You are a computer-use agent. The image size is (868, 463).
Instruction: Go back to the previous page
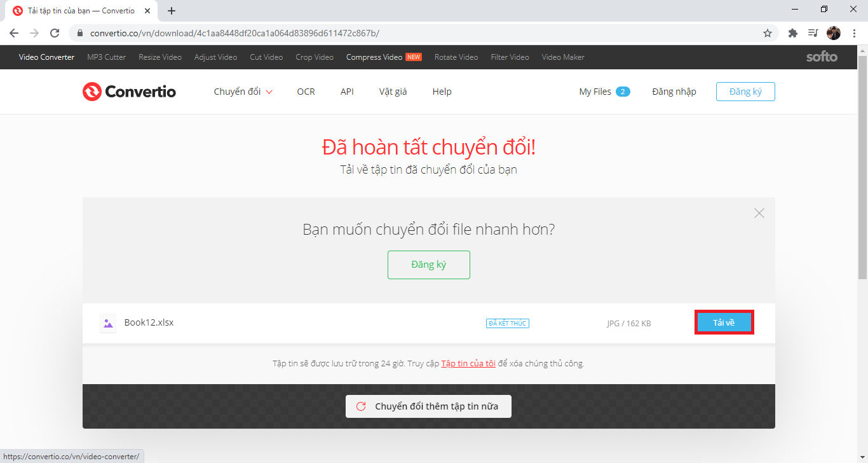point(14,33)
